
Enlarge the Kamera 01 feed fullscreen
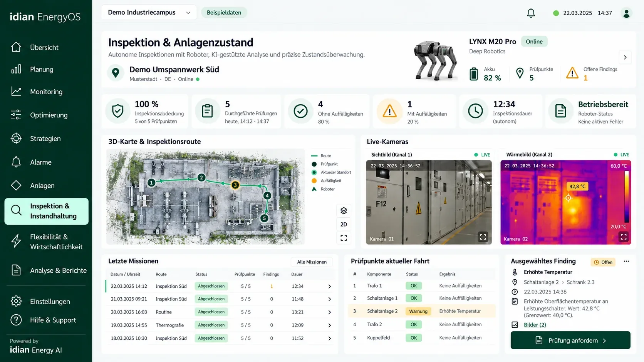click(483, 237)
